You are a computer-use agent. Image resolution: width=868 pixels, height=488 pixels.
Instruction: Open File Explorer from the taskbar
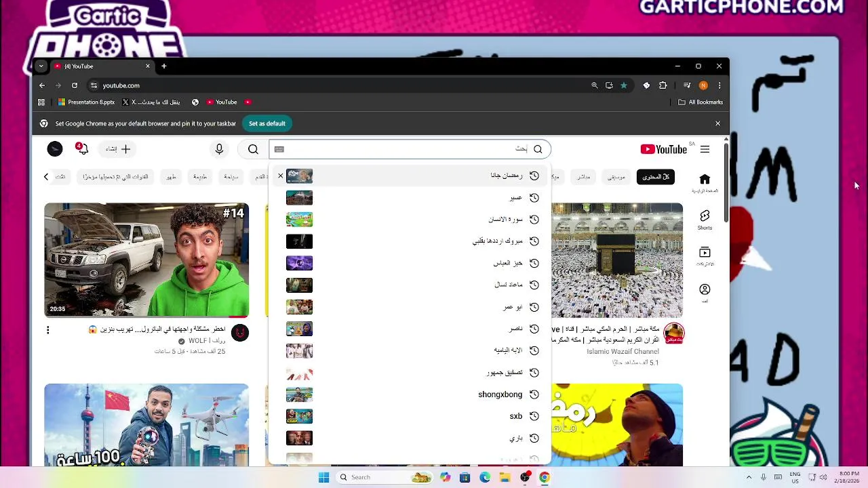coord(505,477)
